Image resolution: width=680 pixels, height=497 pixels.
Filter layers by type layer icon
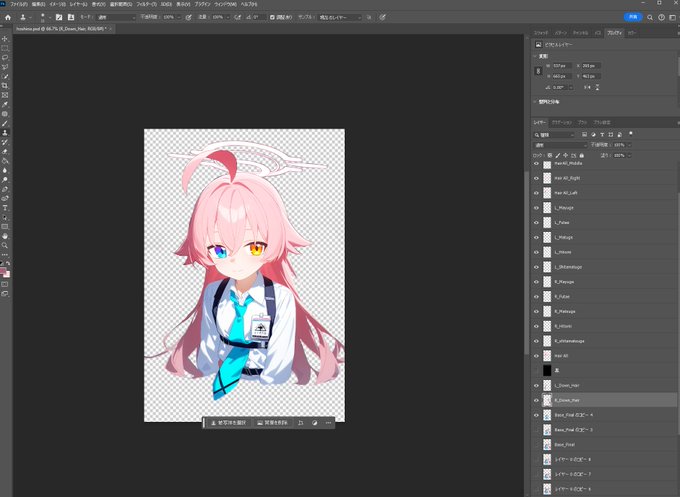click(602, 134)
